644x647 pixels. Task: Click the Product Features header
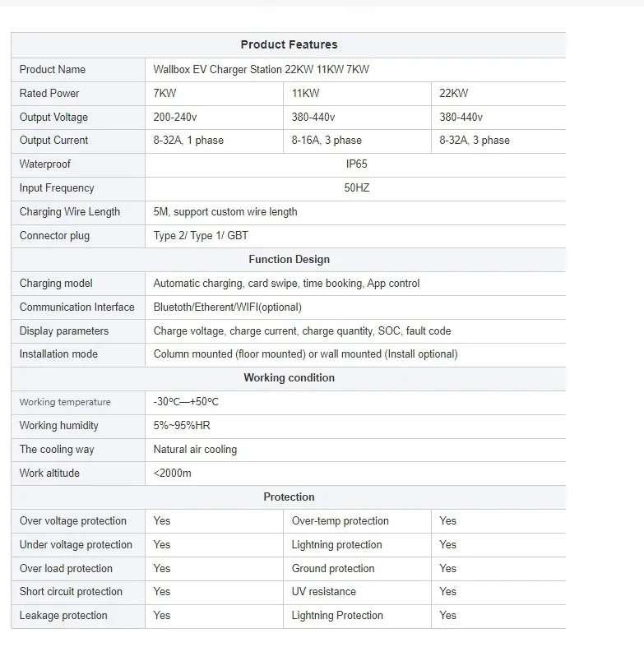point(289,44)
